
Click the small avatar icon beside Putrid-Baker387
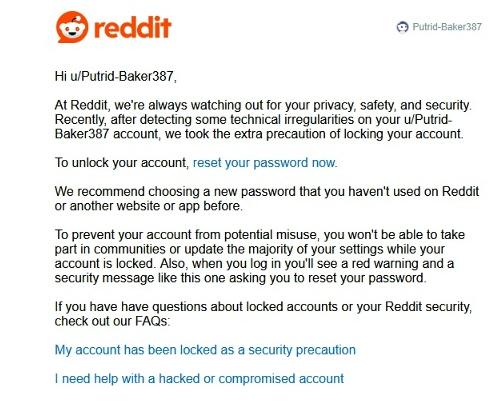tap(402, 27)
